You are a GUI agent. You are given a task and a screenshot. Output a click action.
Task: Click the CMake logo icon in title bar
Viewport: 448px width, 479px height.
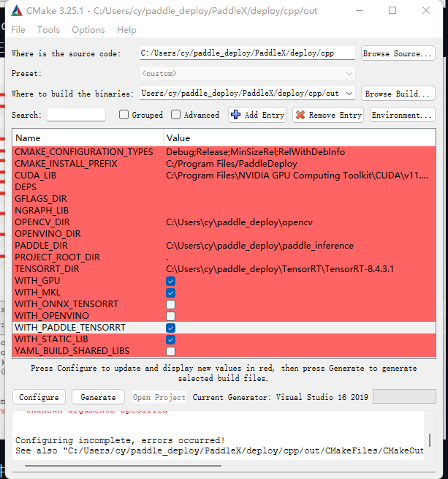17,11
